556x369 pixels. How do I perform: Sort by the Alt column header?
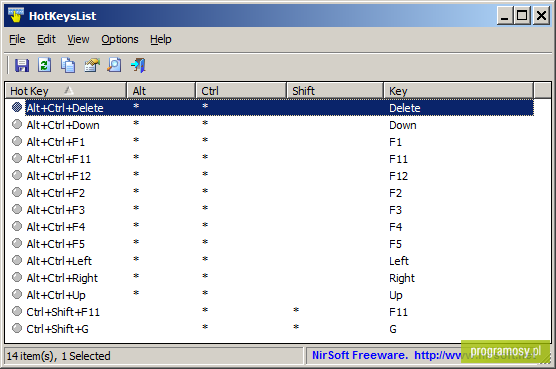point(161,91)
